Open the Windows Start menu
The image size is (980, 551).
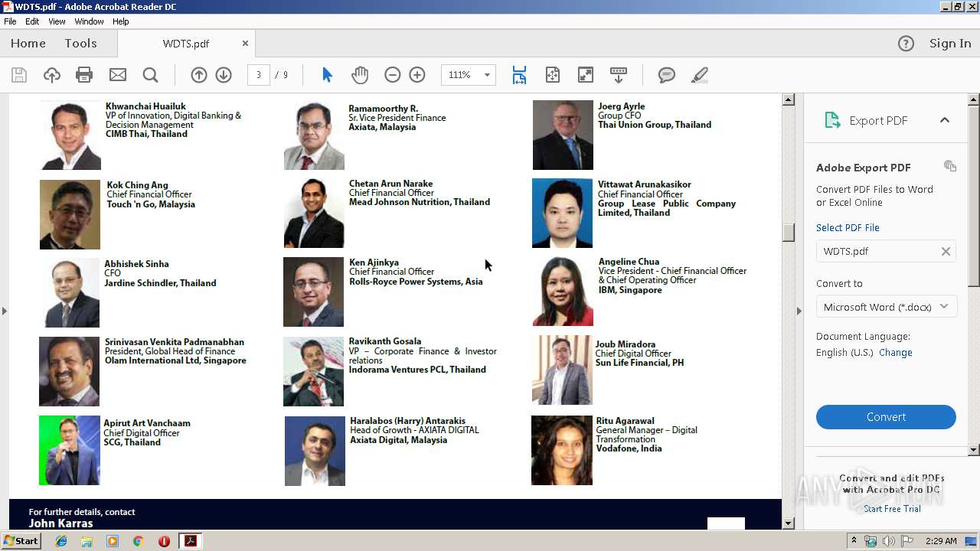(21, 541)
